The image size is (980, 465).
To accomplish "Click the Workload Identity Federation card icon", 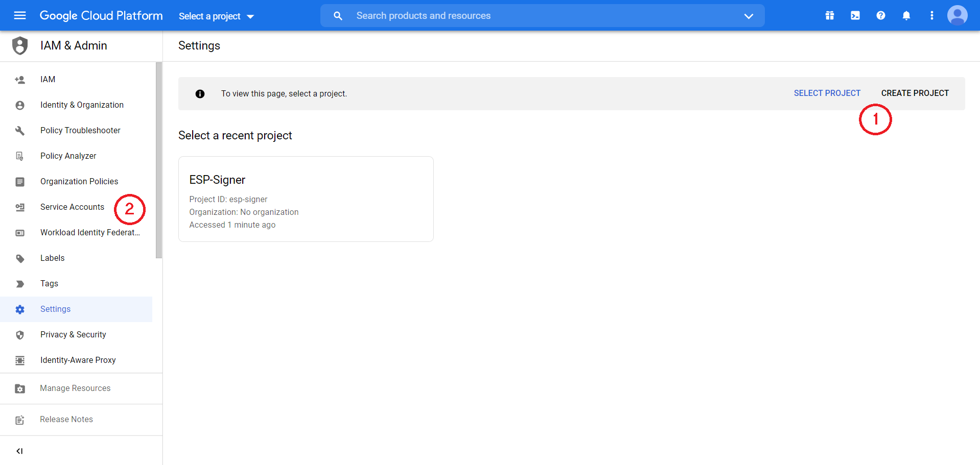I will click(20, 233).
